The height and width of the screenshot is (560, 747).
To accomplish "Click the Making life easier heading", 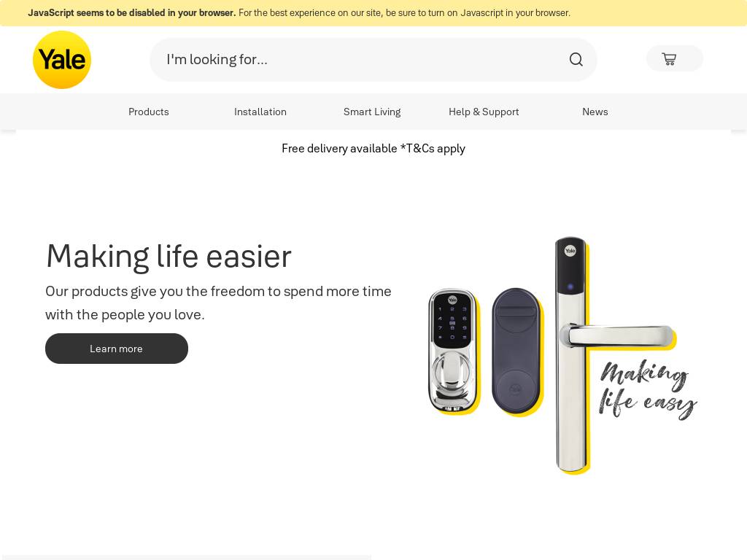I will (169, 256).
